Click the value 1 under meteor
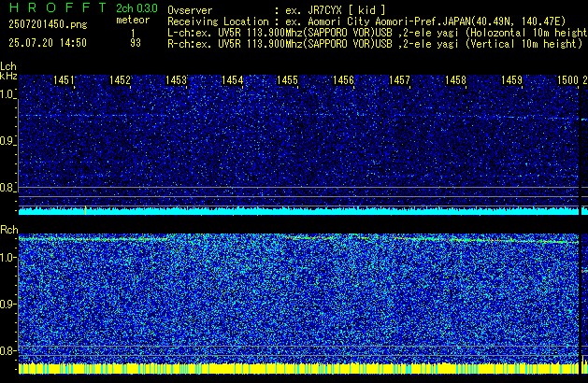Image resolution: width=588 pixels, height=383 pixels. click(x=133, y=34)
